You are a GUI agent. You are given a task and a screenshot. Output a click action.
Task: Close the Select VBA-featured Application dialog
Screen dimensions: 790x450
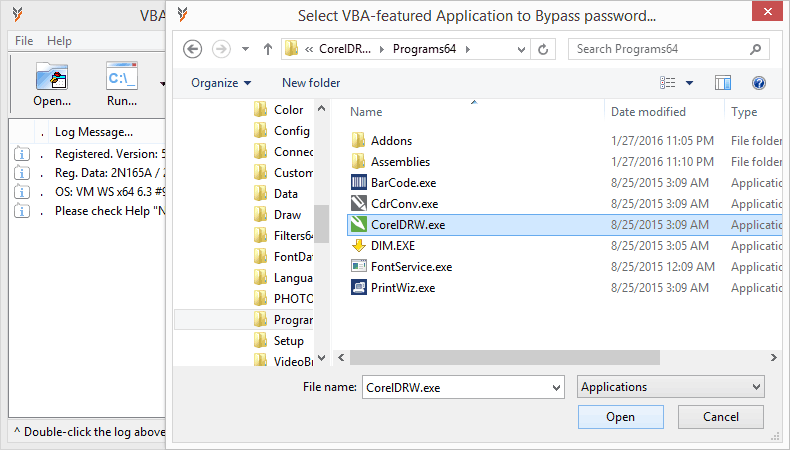(767, 11)
